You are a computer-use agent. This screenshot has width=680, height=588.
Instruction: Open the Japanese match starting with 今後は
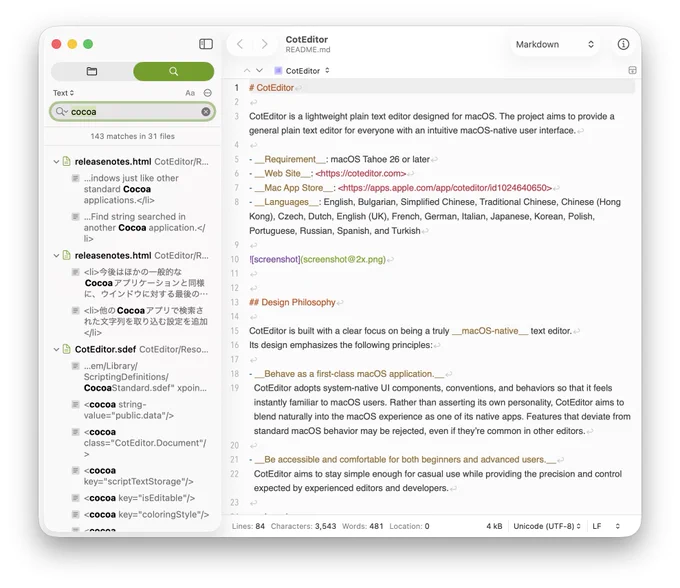point(141,283)
